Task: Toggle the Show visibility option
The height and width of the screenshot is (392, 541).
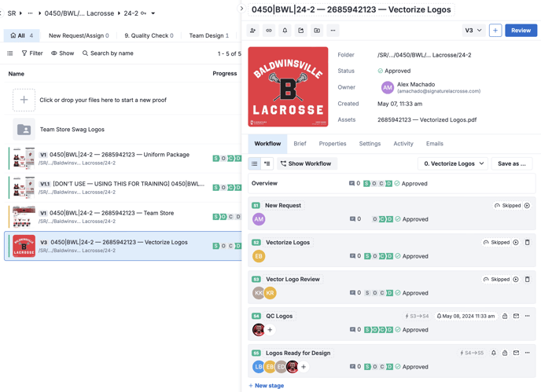Action: [63, 53]
